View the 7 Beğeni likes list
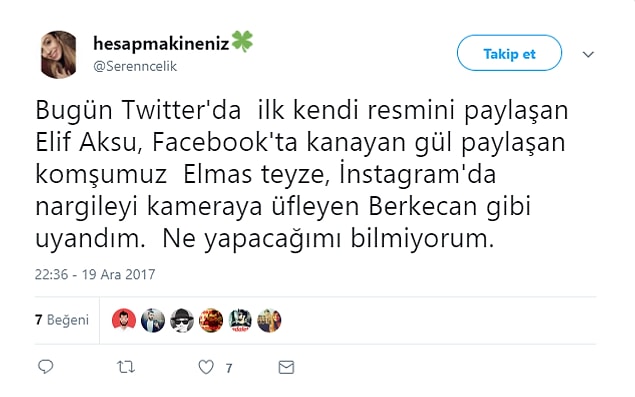635x397 pixels. tap(62, 320)
